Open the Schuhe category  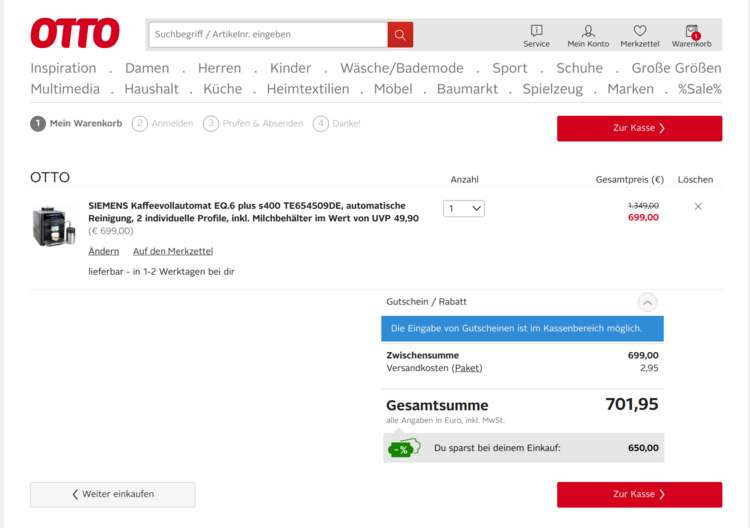[x=579, y=68]
